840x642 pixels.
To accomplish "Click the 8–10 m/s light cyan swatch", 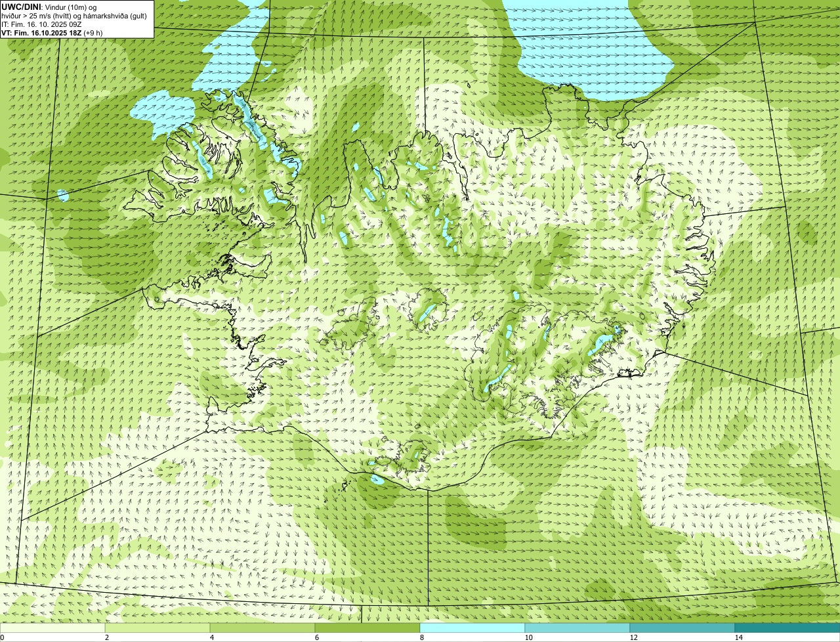I will pyautogui.click(x=472, y=628).
